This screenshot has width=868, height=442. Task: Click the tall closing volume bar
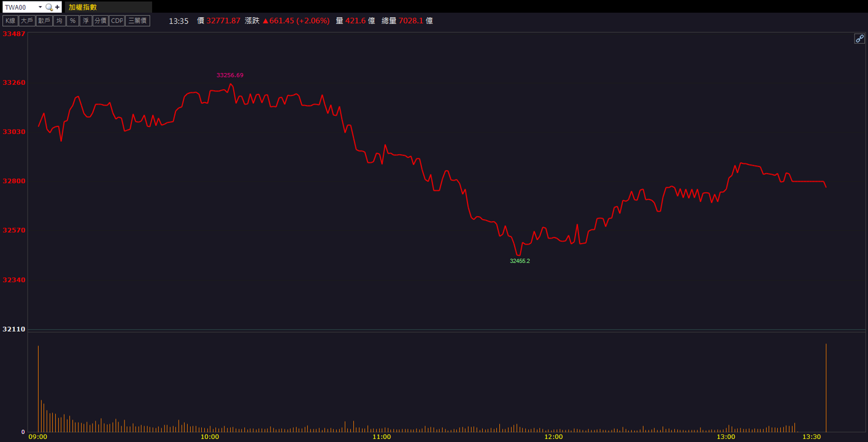(826, 388)
